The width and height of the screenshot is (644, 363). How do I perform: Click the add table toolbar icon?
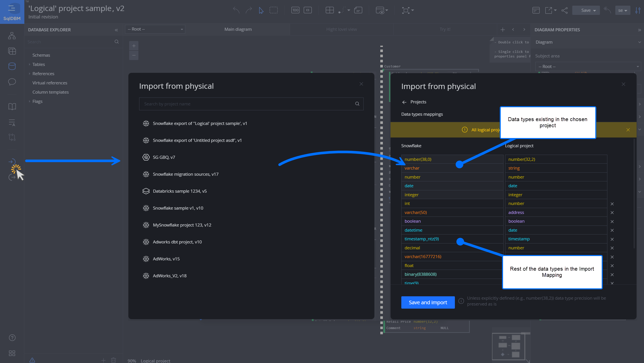coord(329,10)
